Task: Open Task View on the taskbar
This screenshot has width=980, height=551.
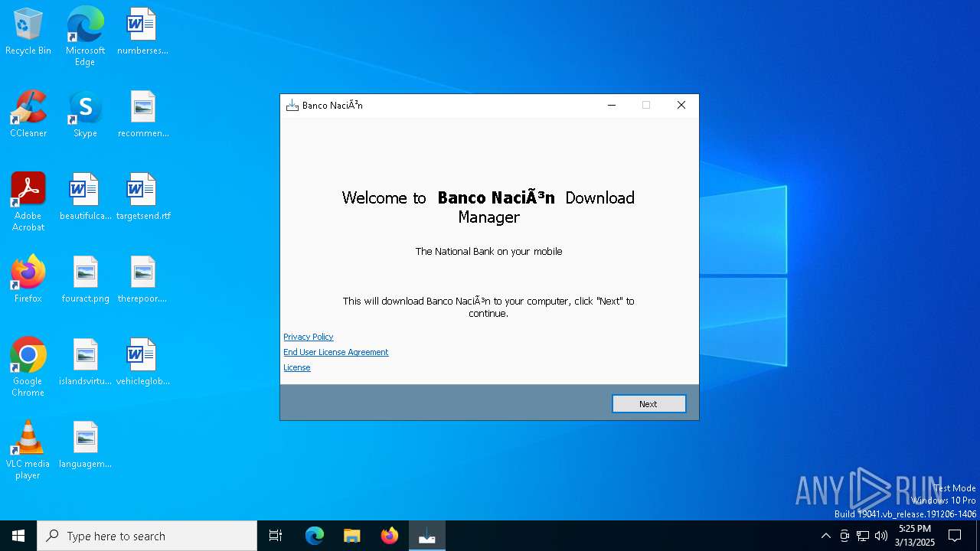Action: (x=276, y=536)
